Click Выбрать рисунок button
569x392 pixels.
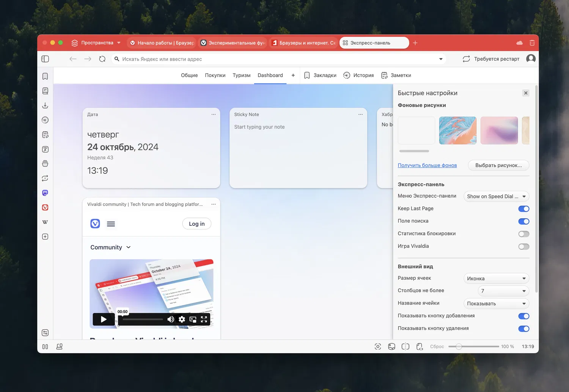(x=498, y=165)
